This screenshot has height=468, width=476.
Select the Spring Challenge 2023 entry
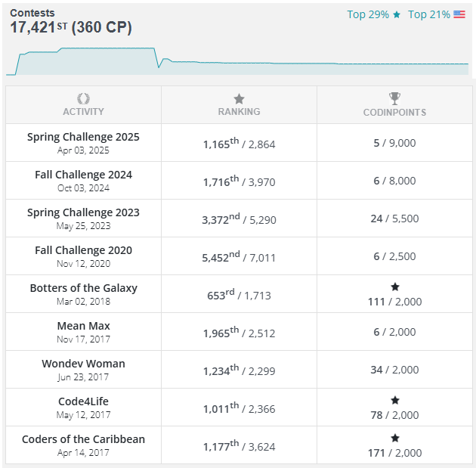point(83,212)
